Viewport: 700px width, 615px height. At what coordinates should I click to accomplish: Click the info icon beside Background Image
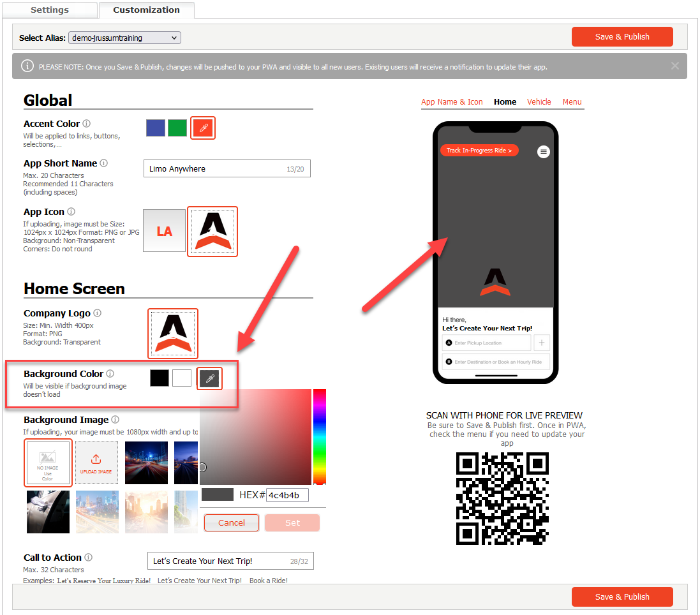(115, 420)
